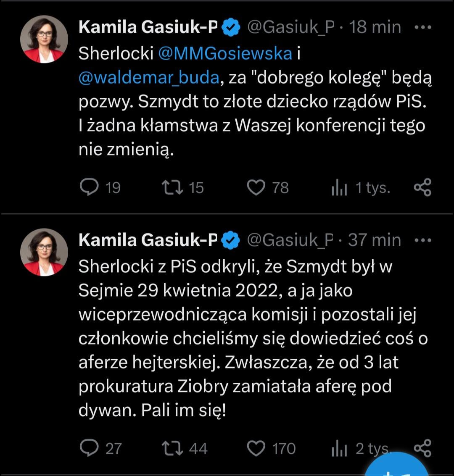Share the first tweet

(422, 187)
